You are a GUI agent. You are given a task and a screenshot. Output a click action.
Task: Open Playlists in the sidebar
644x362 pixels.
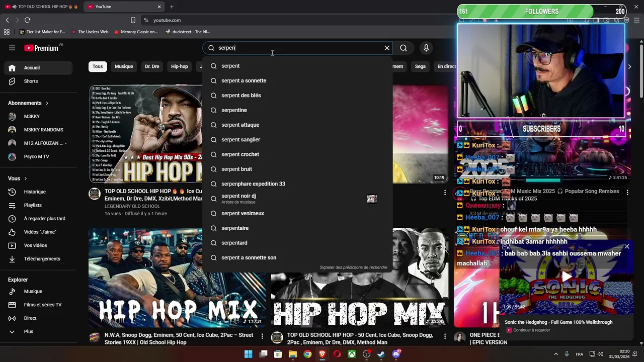tap(39, 205)
